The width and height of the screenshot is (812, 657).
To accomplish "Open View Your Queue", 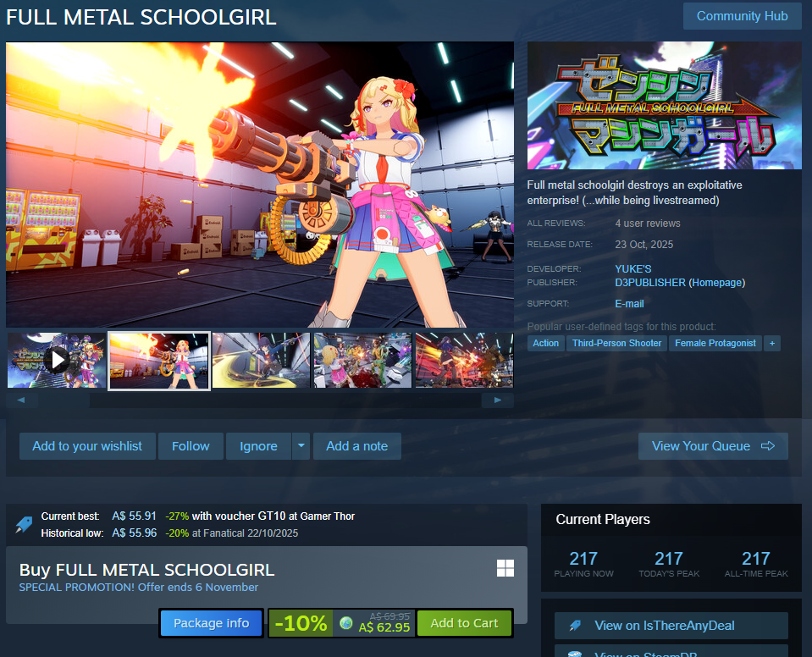I will coord(713,446).
